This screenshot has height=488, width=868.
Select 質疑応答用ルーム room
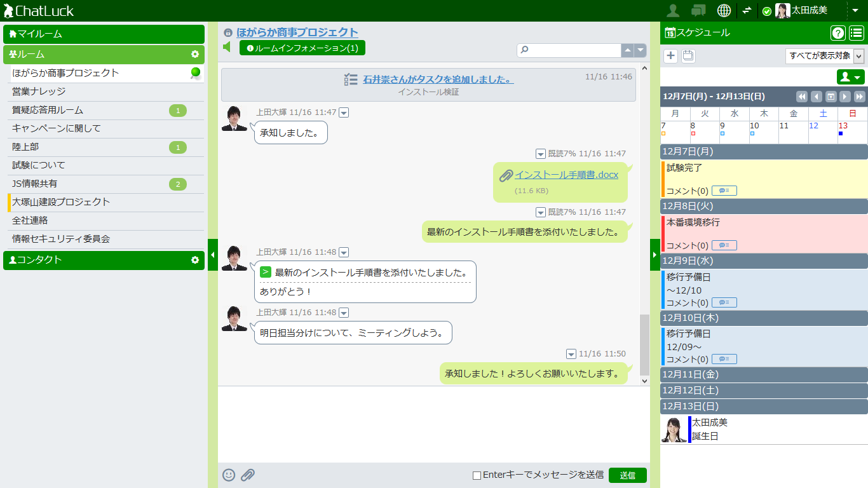(106, 111)
